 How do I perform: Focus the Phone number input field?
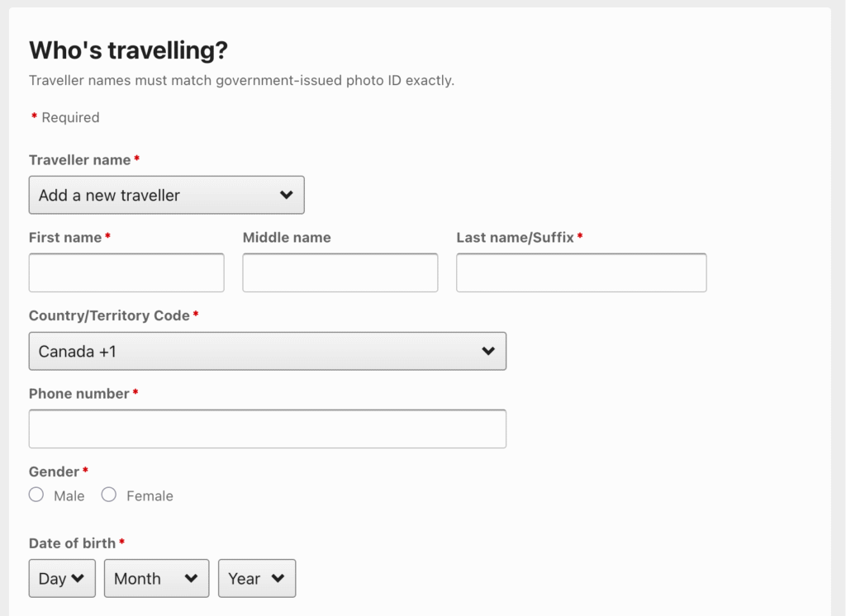[x=267, y=429]
